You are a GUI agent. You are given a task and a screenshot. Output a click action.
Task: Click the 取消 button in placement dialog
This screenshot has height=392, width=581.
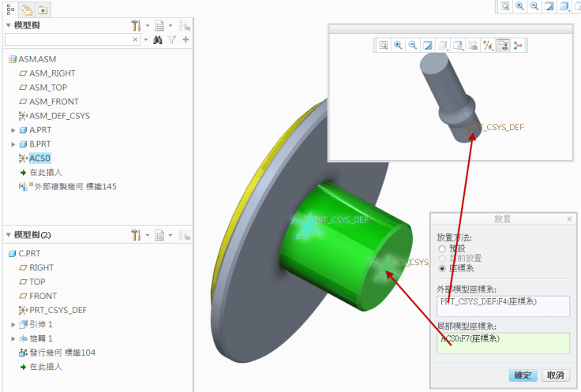pyautogui.click(x=555, y=375)
